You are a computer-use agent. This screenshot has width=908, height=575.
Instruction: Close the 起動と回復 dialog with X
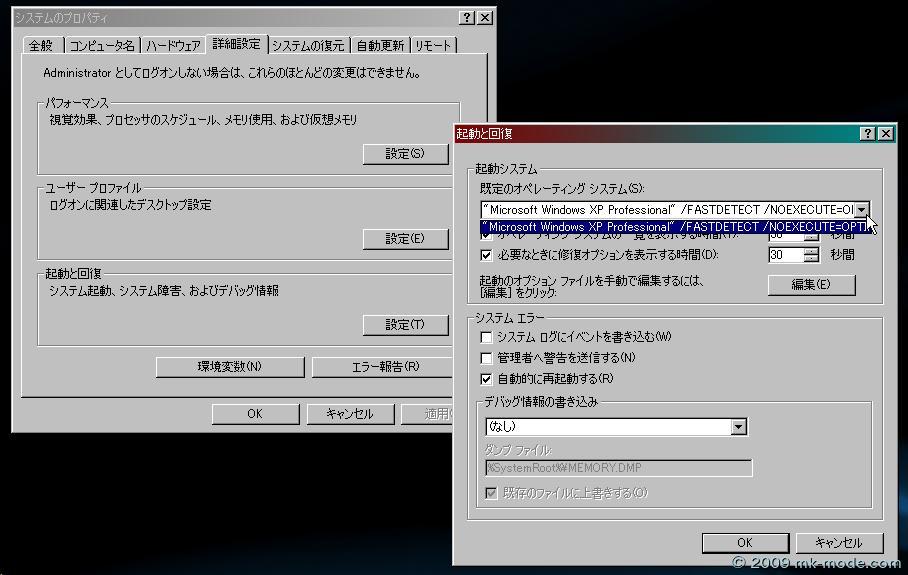point(885,133)
